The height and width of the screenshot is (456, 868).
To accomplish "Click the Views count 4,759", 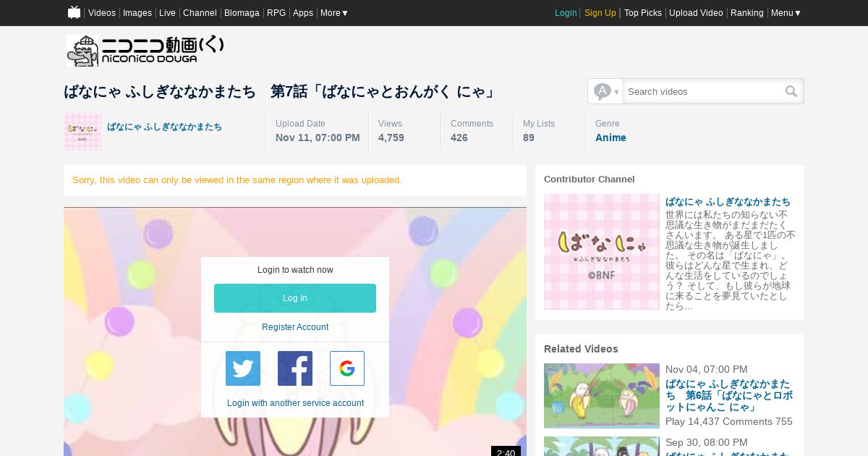I will 391,138.
